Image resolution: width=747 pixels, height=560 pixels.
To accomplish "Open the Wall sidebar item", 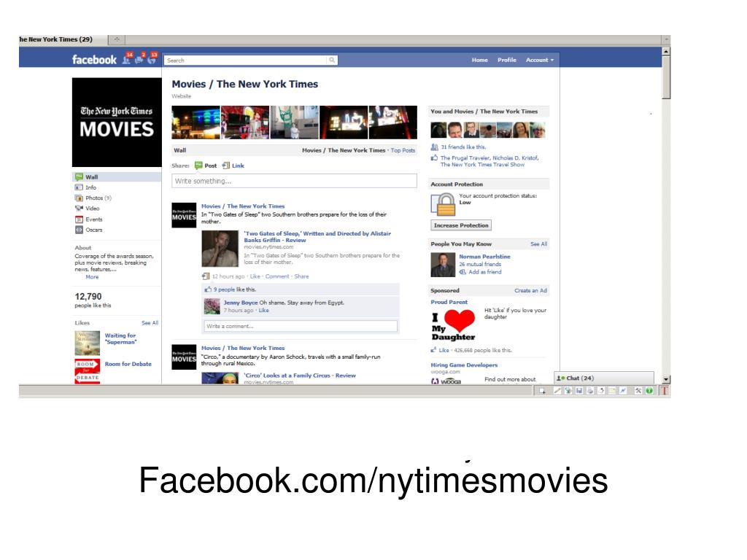I will pyautogui.click(x=117, y=176).
